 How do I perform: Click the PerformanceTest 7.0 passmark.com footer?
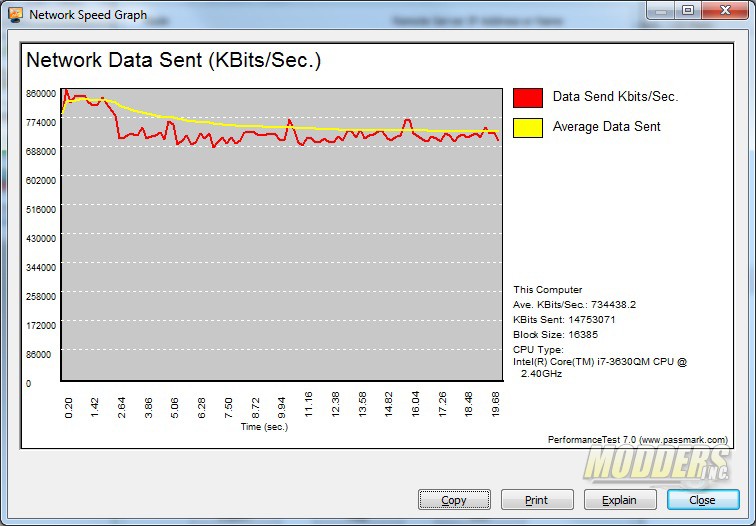[637, 439]
